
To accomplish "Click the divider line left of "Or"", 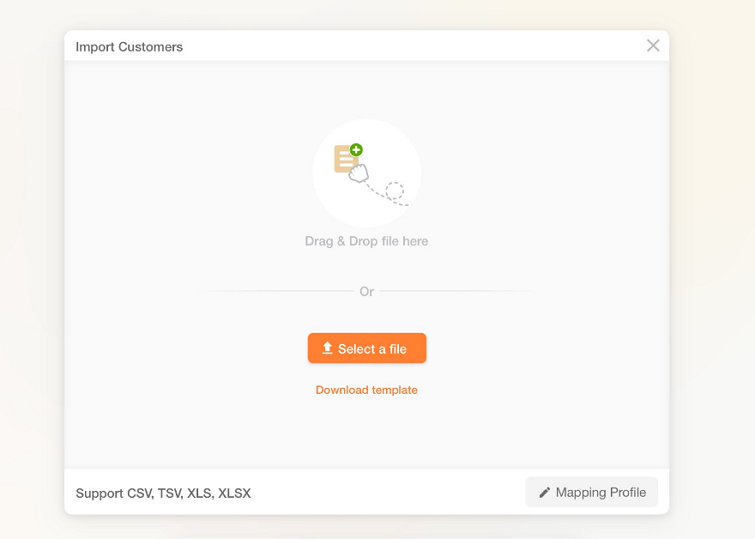I will tap(280, 292).
